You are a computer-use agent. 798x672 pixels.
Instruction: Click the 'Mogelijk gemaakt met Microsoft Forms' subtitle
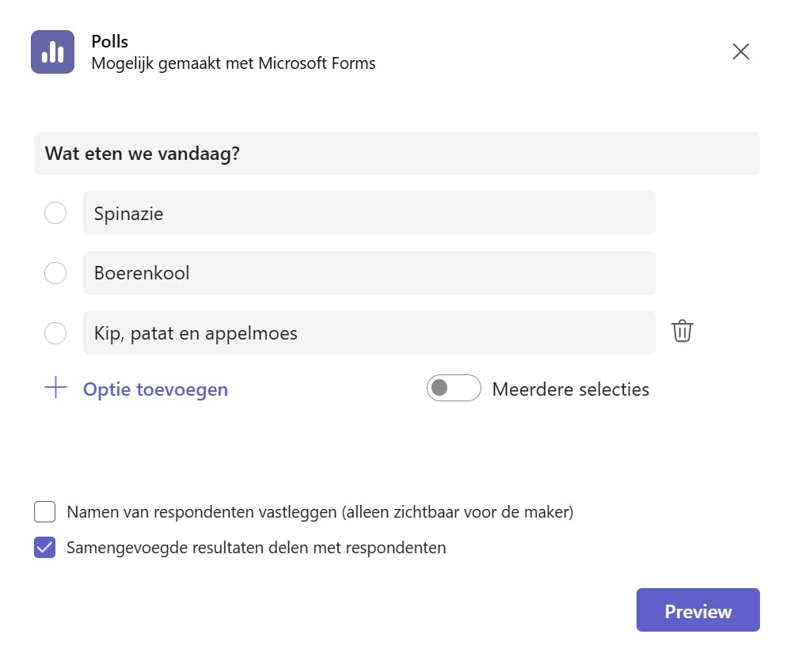[234, 63]
